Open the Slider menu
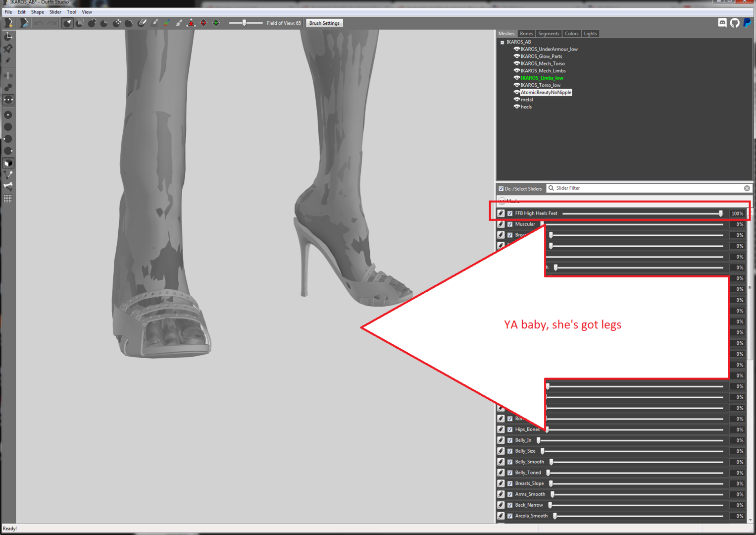 (55, 12)
